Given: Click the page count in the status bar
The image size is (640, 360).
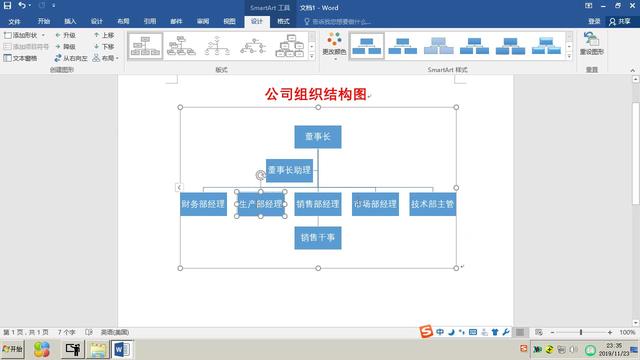Looking at the screenshot, I should (x=26, y=332).
